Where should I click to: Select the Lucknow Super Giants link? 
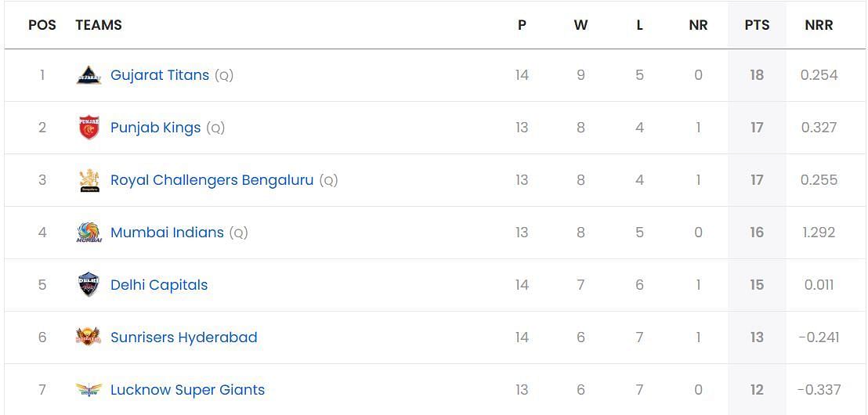pos(188,389)
